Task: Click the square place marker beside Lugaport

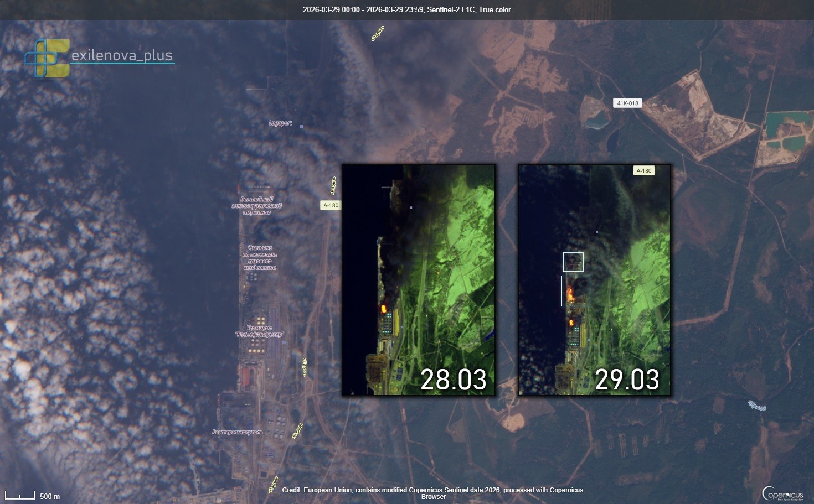Action: 301,127
